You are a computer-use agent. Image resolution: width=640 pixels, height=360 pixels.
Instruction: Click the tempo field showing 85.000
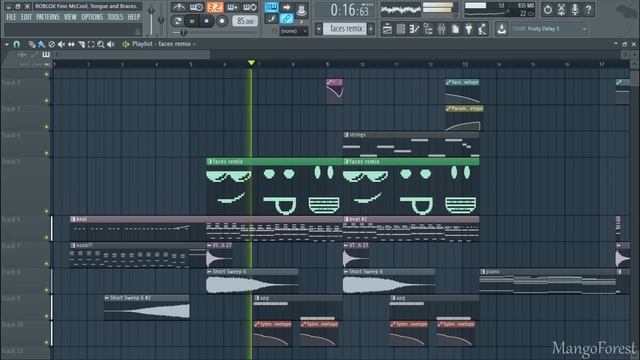click(x=245, y=21)
